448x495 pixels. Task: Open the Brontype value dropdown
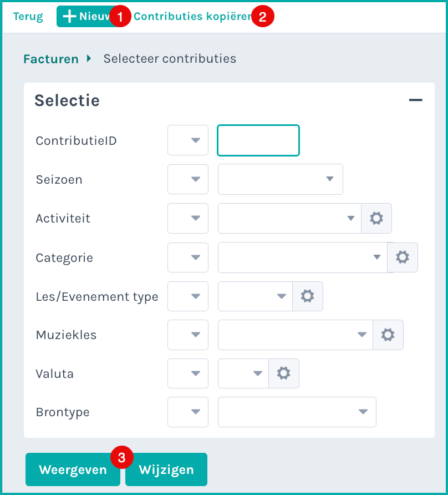pos(297,412)
